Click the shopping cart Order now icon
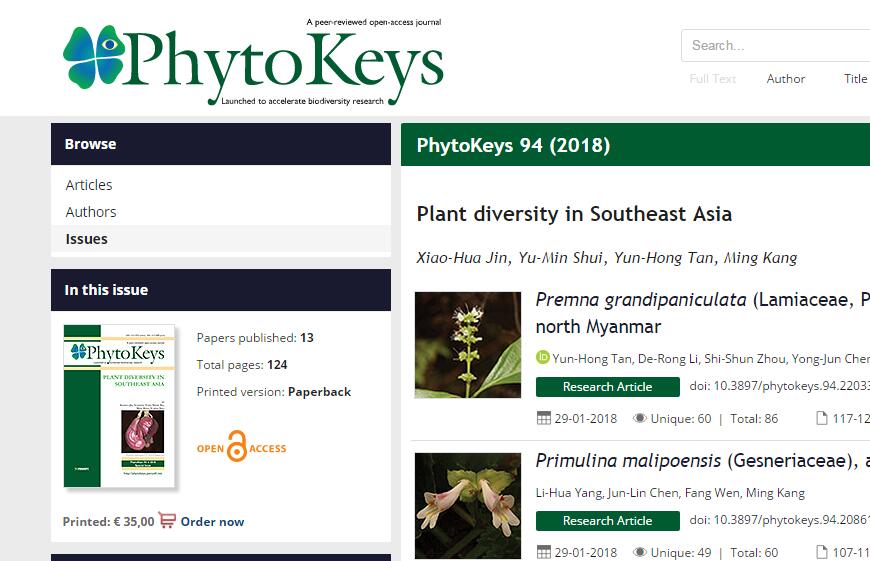 point(167,520)
